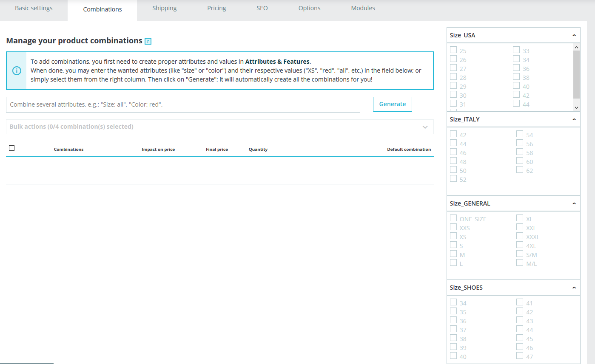Click the Size_USA scrollbar up arrow

(576, 47)
